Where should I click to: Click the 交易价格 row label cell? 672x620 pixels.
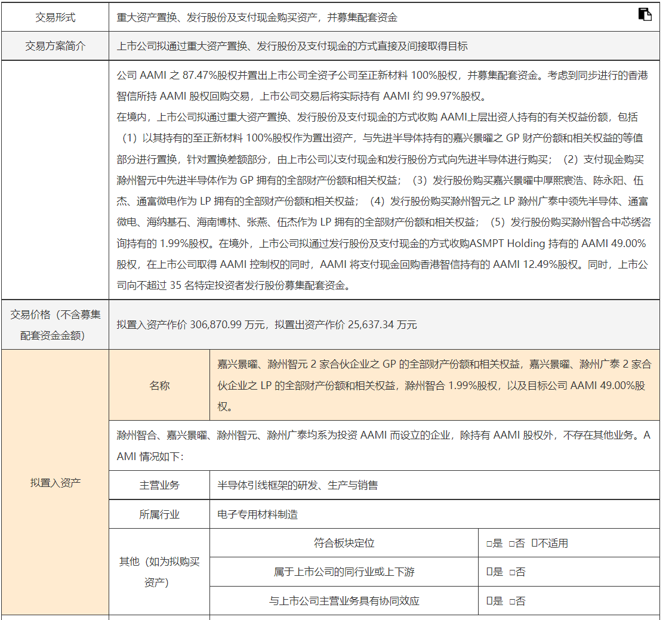[x=55, y=325]
